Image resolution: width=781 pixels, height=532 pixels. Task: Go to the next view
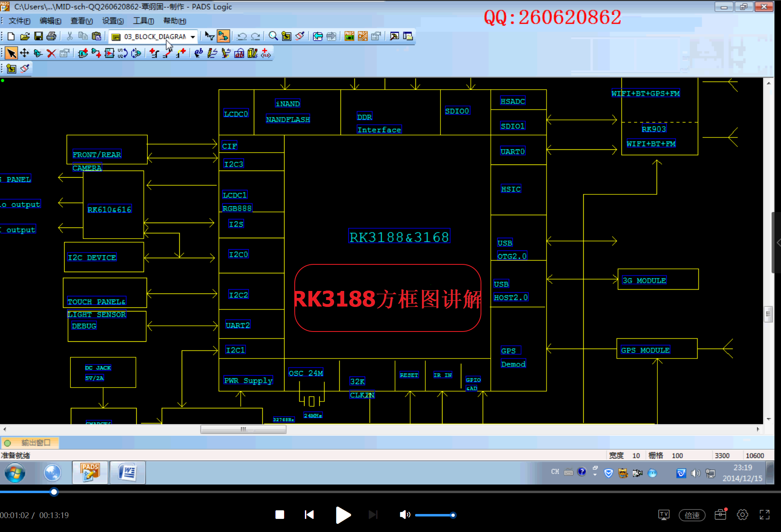pyautogui.click(x=332, y=36)
